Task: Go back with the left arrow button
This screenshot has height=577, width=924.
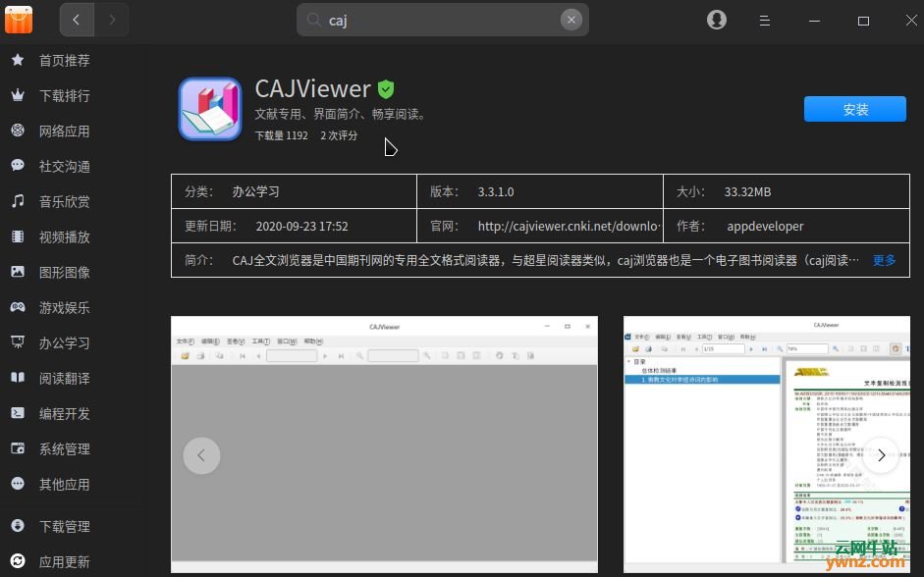Action: pyautogui.click(x=77, y=20)
